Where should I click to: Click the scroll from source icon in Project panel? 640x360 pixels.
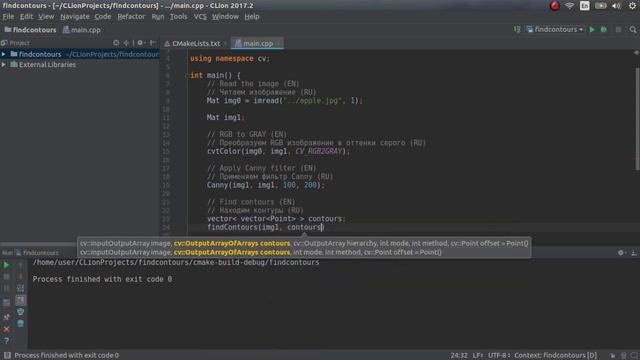pos(116,42)
